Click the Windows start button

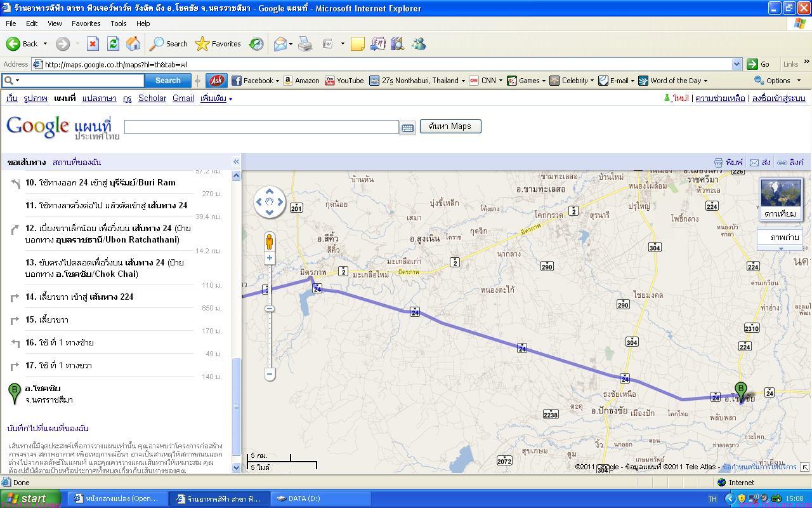click(30, 498)
